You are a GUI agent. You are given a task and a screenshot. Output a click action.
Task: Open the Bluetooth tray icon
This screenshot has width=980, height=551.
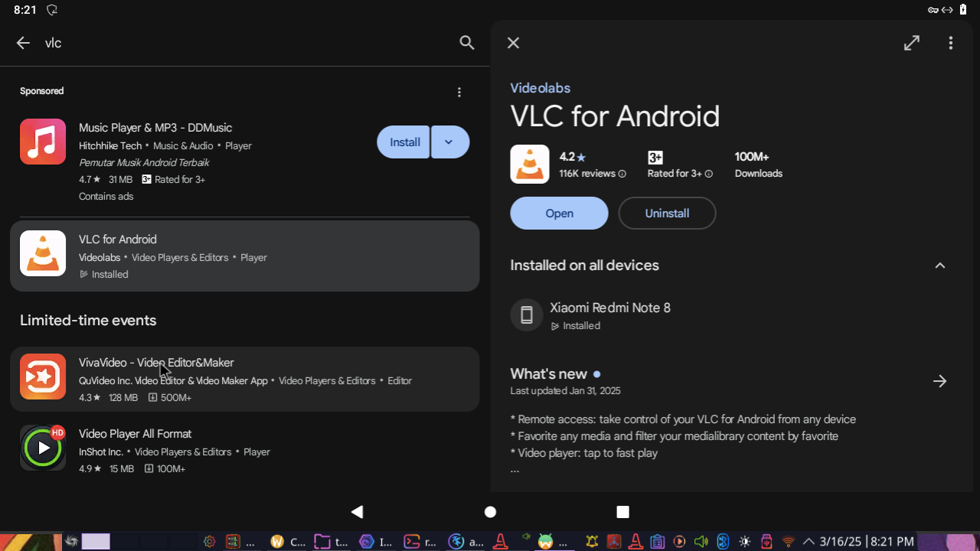coord(722,542)
